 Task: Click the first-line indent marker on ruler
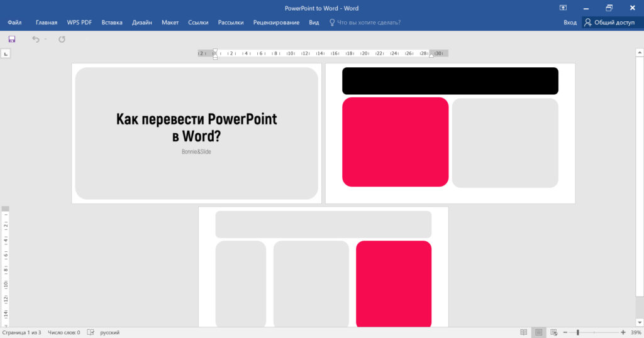215,51
